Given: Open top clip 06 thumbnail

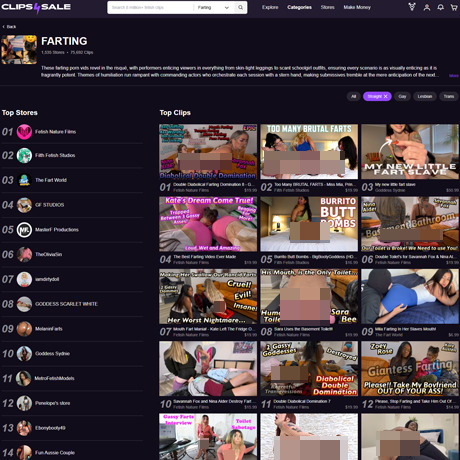Looking at the screenshot, I should pyautogui.click(x=410, y=224).
